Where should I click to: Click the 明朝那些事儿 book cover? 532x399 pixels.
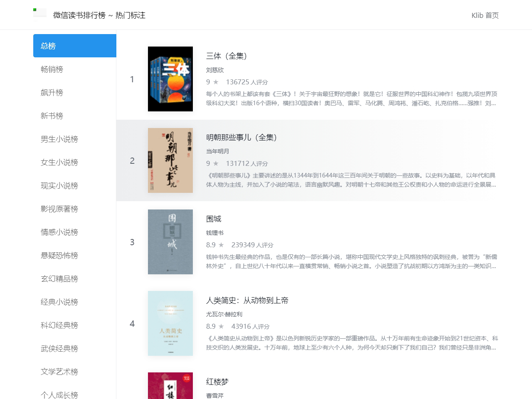(x=170, y=160)
